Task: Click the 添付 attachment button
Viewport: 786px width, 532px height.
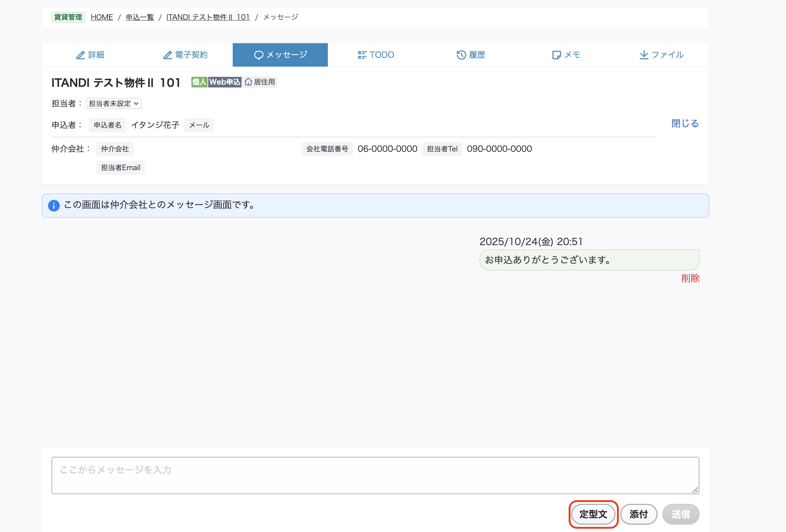Action: point(639,514)
